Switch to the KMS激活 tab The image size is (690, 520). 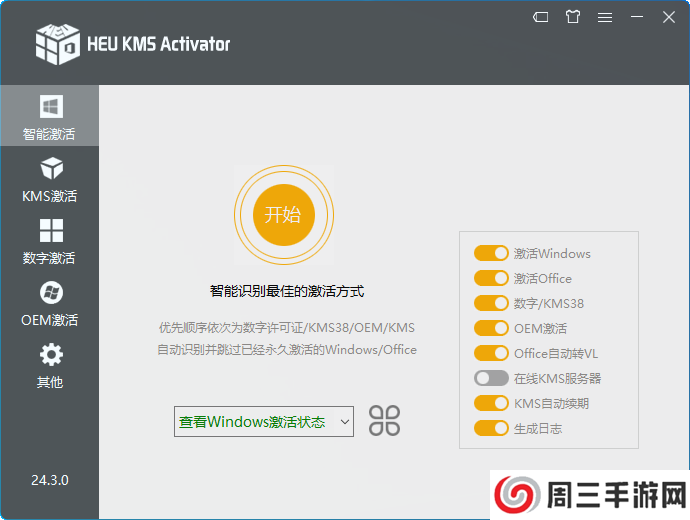click(x=50, y=179)
